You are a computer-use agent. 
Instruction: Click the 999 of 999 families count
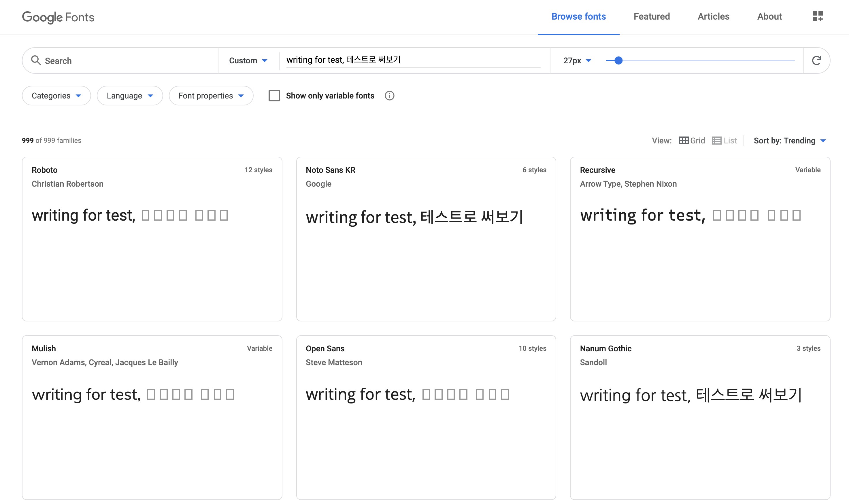click(x=52, y=141)
